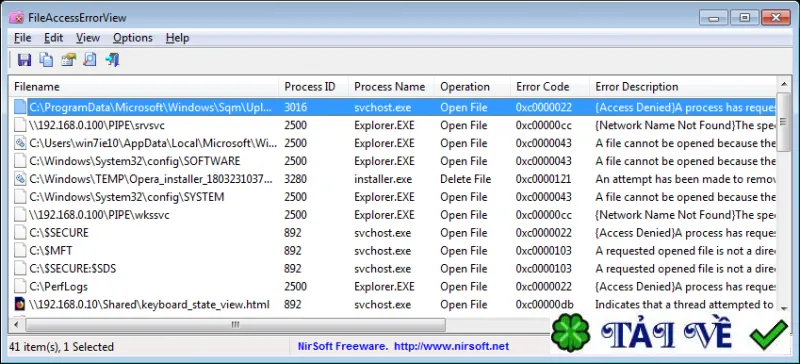This screenshot has height=364, width=800.
Task: Click the installer.exe process name
Action: [383, 179]
